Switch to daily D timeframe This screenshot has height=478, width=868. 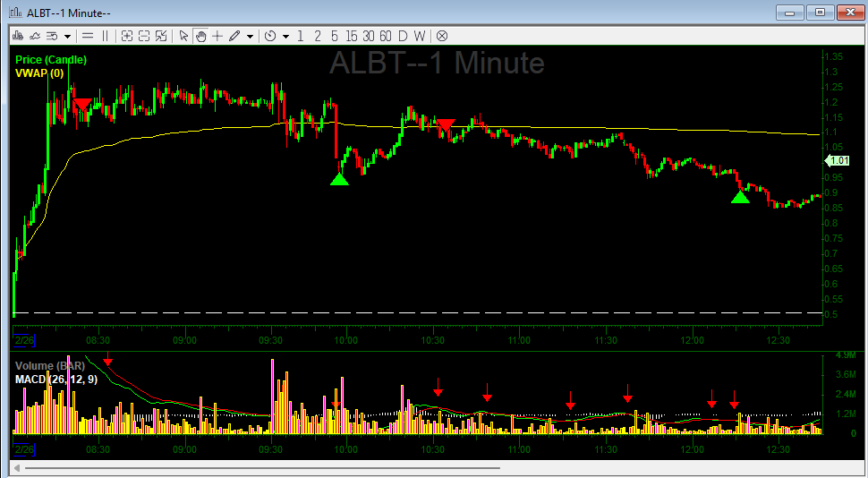[403, 36]
